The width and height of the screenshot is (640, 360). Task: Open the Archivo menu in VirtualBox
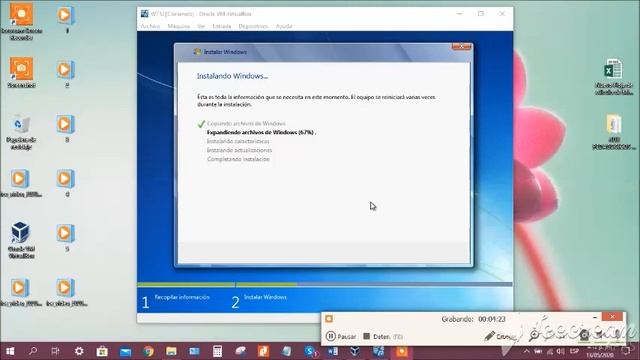150,26
